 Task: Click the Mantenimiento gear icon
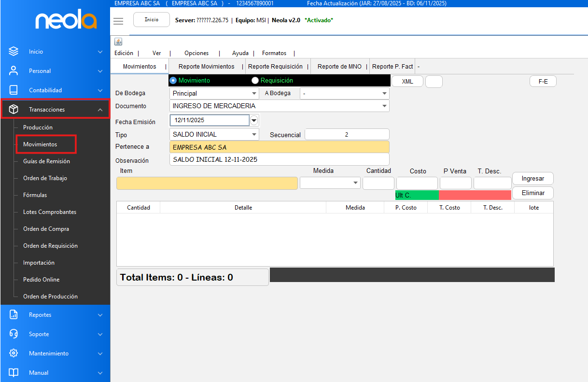coord(14,354)
